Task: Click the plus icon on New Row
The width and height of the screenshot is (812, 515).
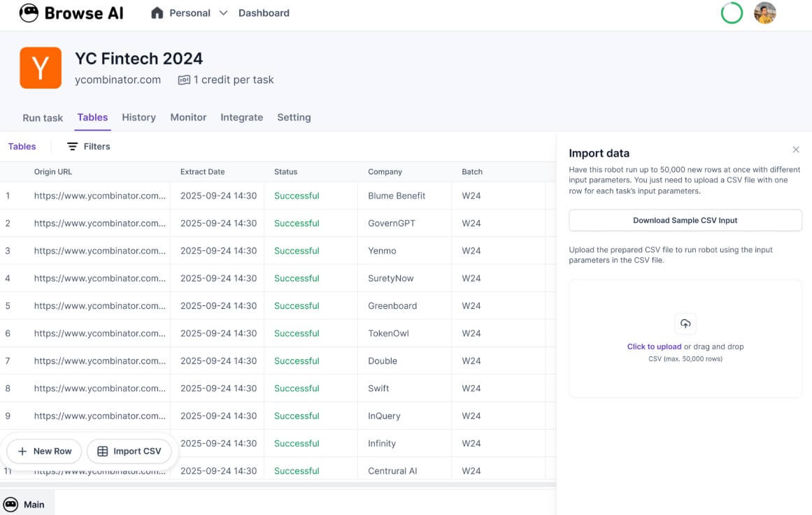Action: [22, 451]
